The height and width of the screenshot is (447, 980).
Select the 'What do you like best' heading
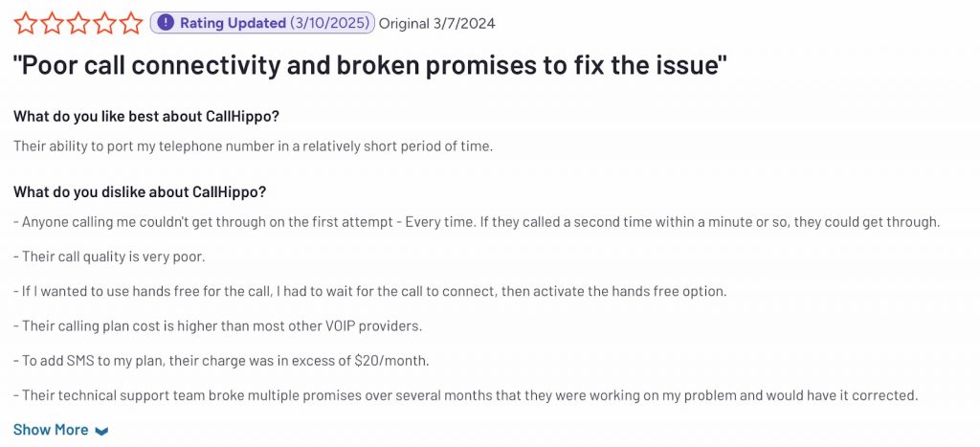tap(145, 117)
